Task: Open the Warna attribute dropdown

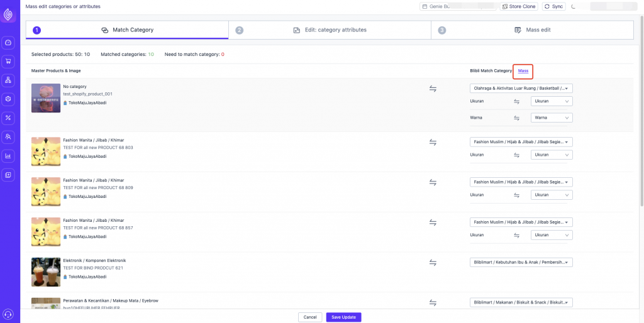Action: [x=552, y=118]
